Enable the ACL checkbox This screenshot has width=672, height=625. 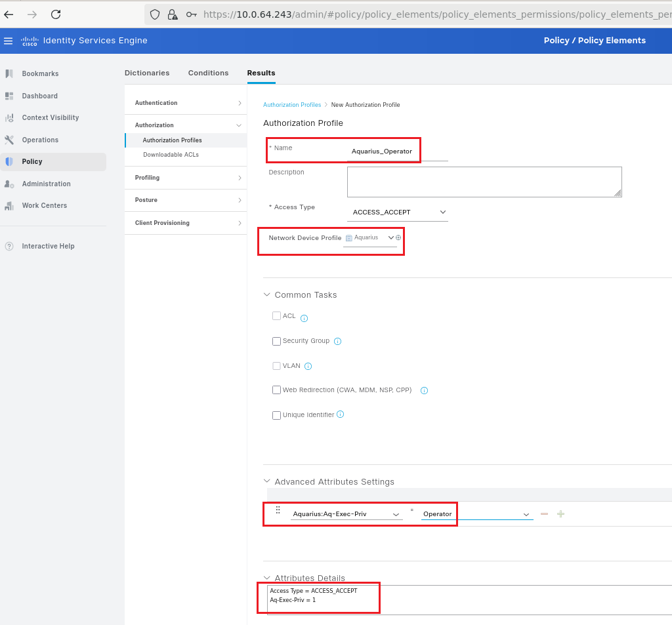coord(276,316)
